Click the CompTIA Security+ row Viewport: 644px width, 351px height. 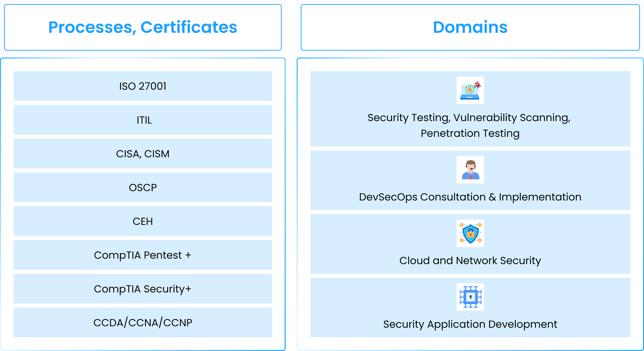143,289
